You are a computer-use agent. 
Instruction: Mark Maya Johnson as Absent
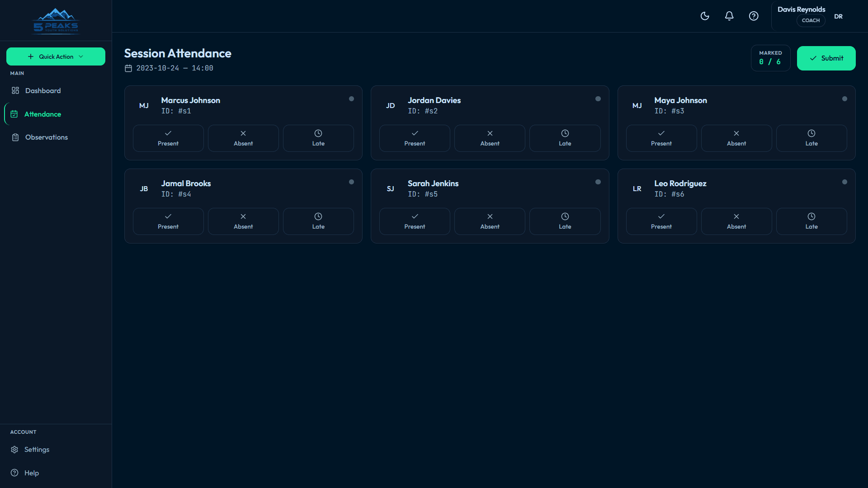point(736,138)
